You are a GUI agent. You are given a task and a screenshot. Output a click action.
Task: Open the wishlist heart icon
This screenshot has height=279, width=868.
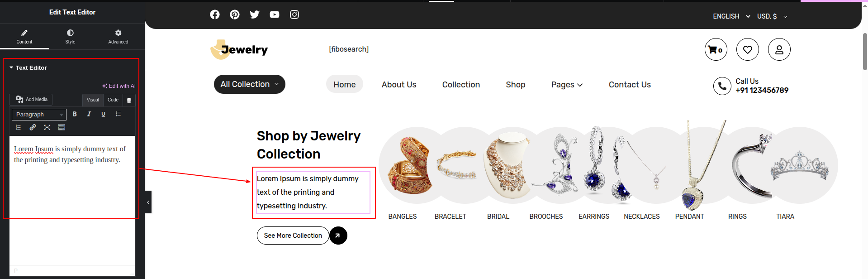tap(747, 49)
